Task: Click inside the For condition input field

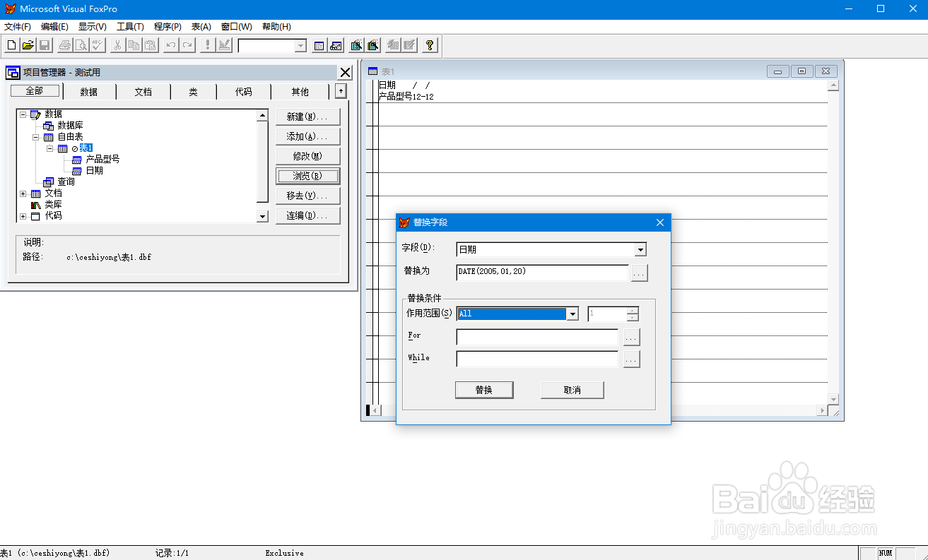Action: click(536, 337)
